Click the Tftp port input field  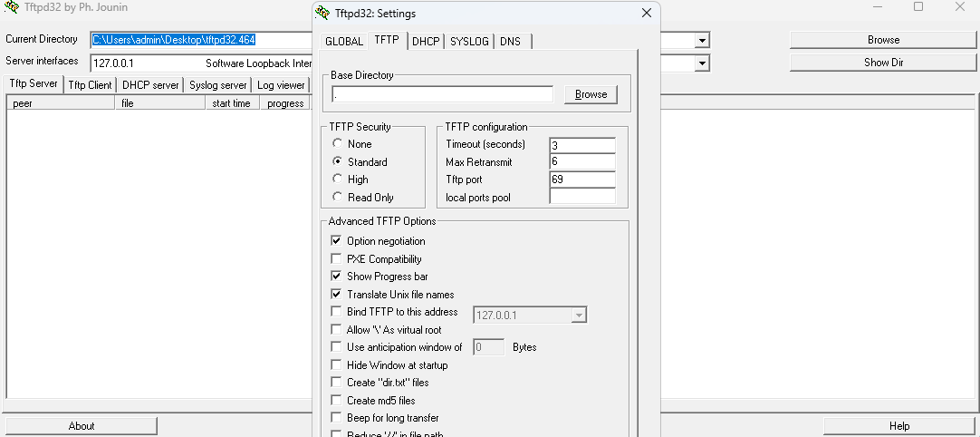(581, 180)
